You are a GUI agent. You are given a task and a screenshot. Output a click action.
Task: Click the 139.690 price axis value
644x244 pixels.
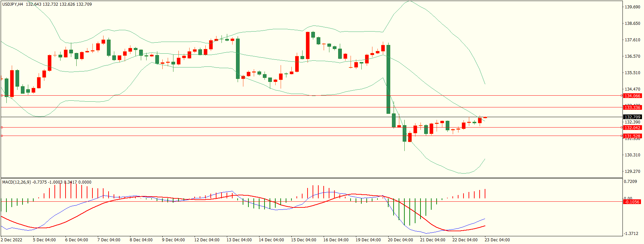(632, 7)
